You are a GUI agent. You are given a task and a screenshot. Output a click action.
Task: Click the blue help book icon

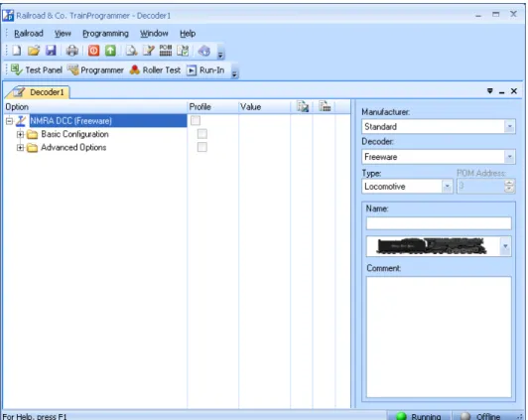[x=204, y=51]
